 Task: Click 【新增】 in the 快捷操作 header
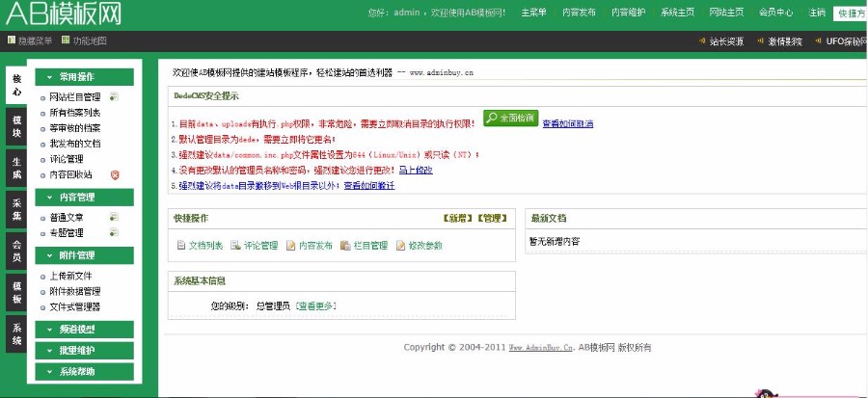[458, 219]
